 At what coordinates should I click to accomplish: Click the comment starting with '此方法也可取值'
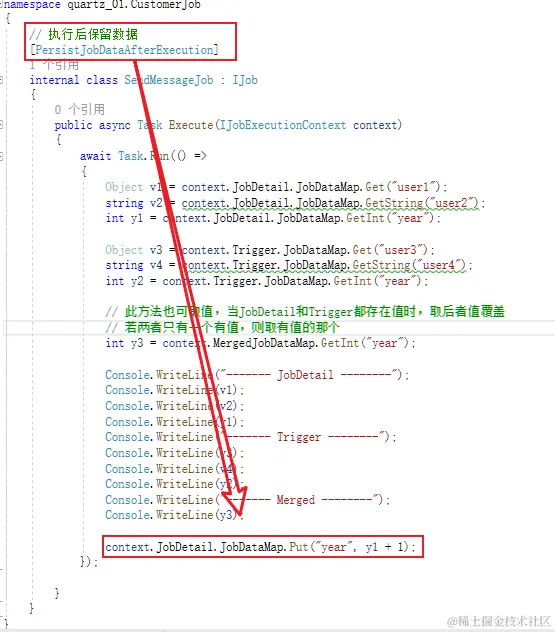pyautogui.click(x=305, y=312)
